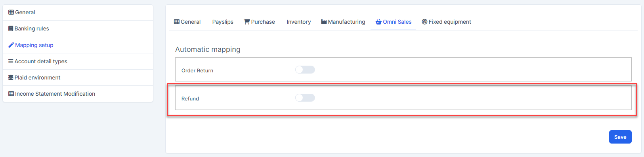Click the basket icon beside Omni Sales
Screen dimensions: 644x157
(x=378, y=22)
